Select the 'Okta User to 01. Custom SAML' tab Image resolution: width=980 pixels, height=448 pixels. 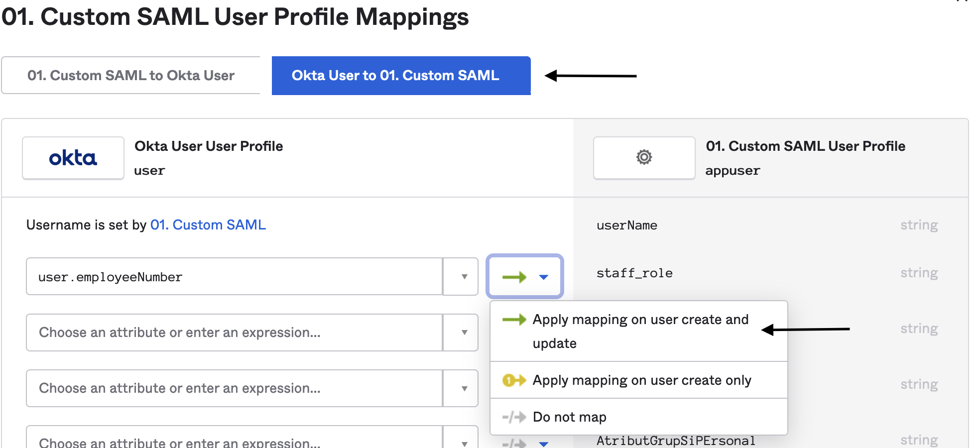click(x=400, y=75)
